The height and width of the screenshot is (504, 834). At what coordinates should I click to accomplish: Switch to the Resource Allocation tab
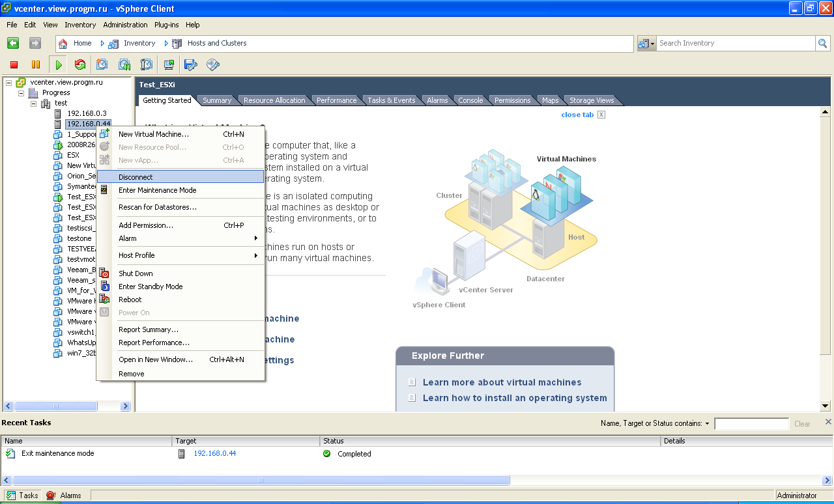(274, 100)
